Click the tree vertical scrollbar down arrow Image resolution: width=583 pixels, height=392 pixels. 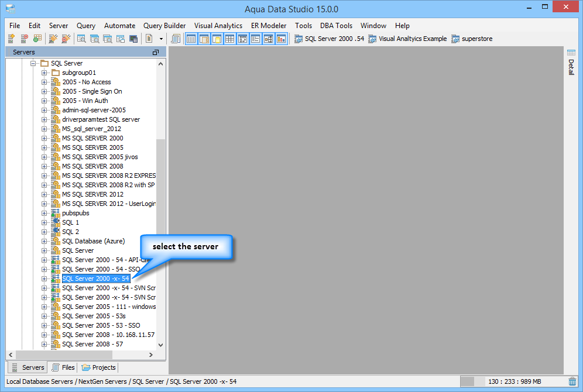pos(160,345)
